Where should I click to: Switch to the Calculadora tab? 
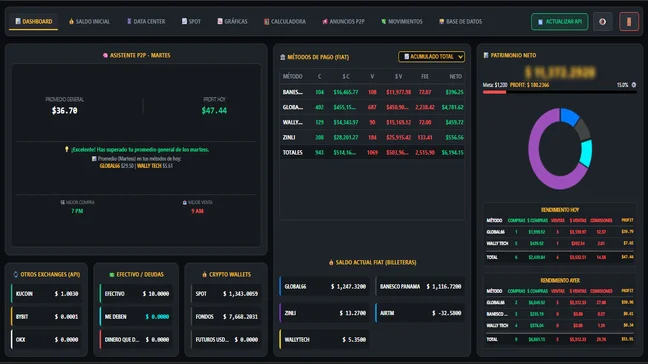tap(285, 21)
